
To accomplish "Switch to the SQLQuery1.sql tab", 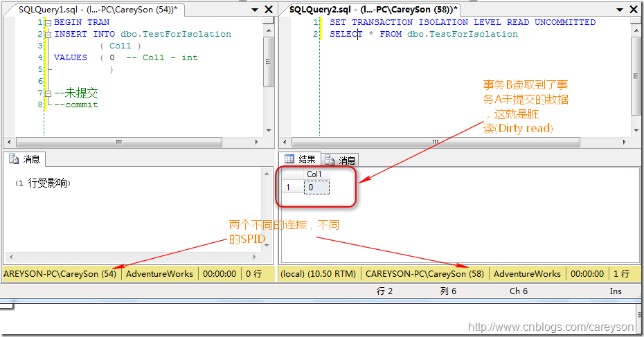I will [97, 9].
